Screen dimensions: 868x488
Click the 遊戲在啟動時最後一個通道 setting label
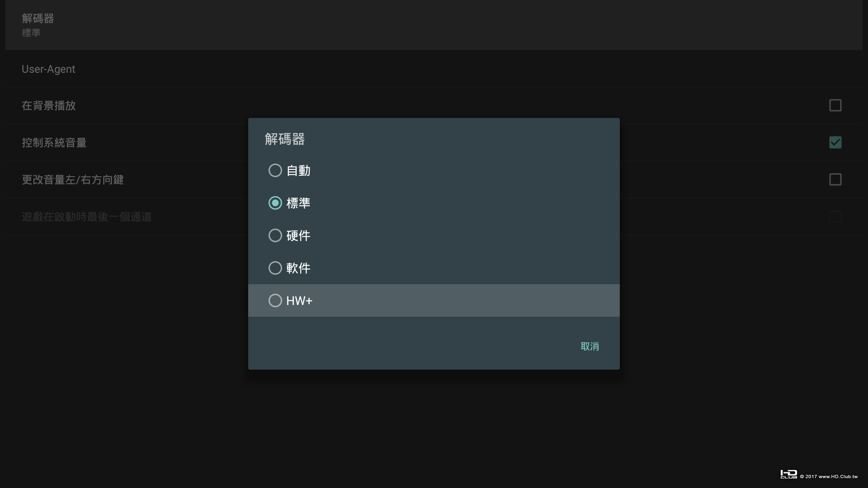tap(87, 217)
